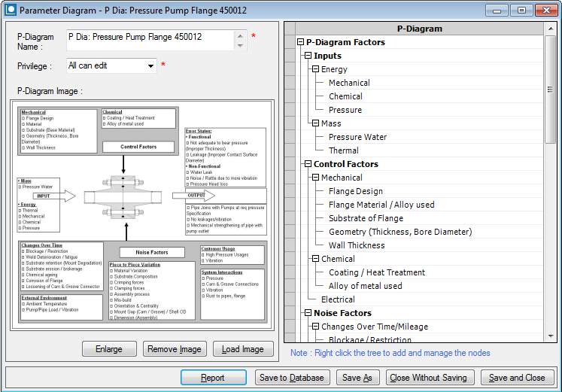This screenshot has height=392, width=562.
Task: Collapse the Noise Factors node
Action: pyautogui.click(x=308, y=313)
